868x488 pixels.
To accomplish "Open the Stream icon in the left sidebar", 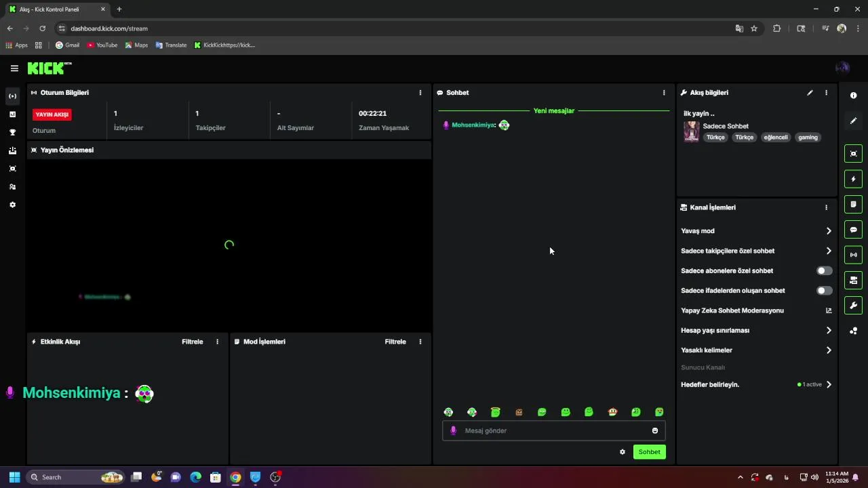I will [x=12, y=96].
